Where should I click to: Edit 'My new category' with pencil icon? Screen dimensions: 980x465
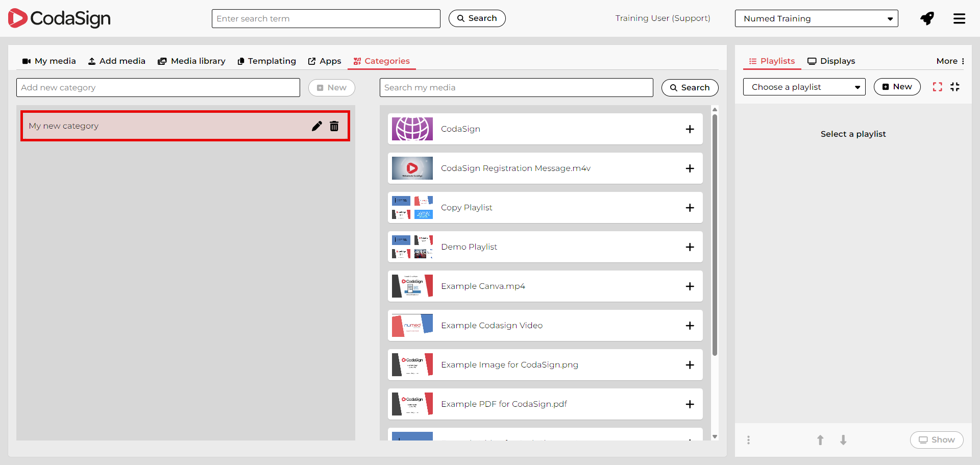(316, 126)
